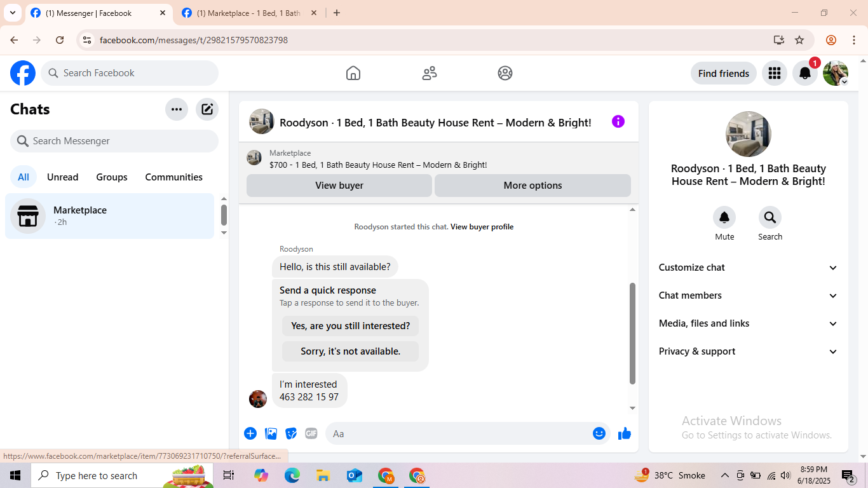Click the Search Facebook field
The height and width of the screenshot is (488, 868).
pos(130,73)
